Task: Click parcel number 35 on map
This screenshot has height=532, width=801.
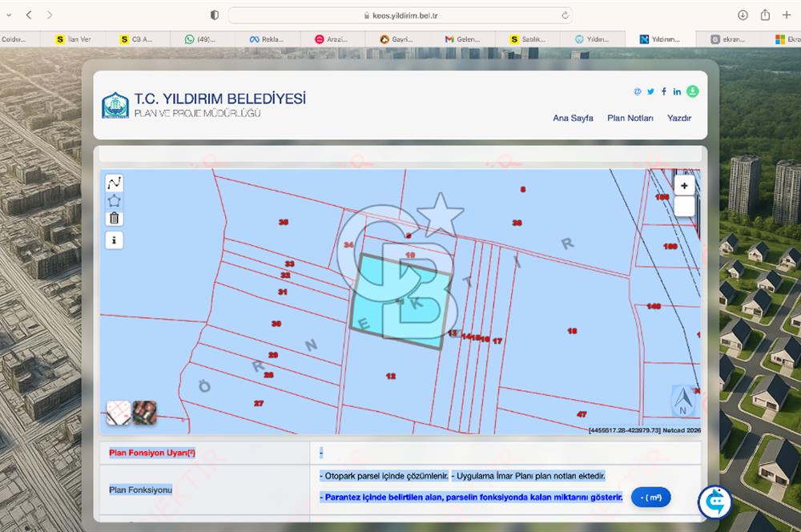Action: tap(284, 222)
